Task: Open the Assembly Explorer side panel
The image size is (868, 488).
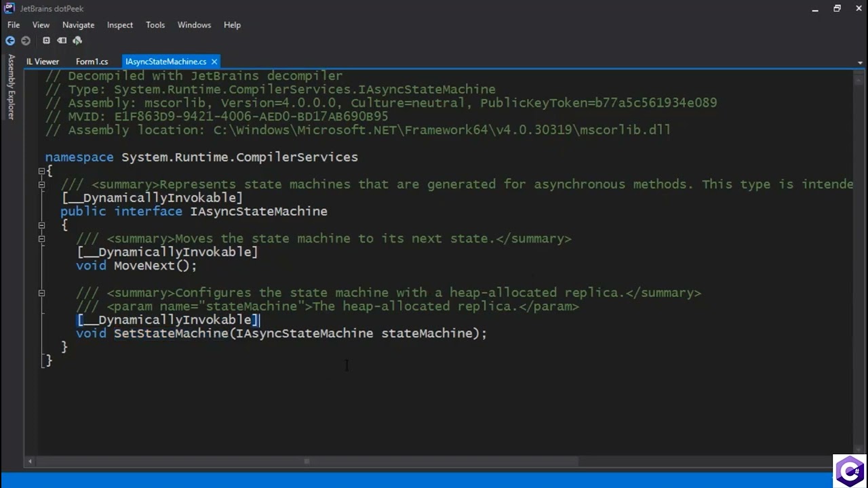Action: tap(11, 87)
